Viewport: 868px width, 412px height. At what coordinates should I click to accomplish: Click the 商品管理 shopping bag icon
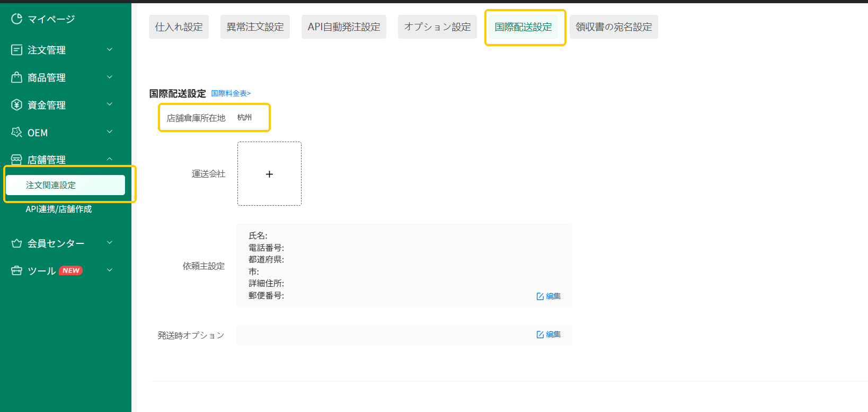point(17,77)
